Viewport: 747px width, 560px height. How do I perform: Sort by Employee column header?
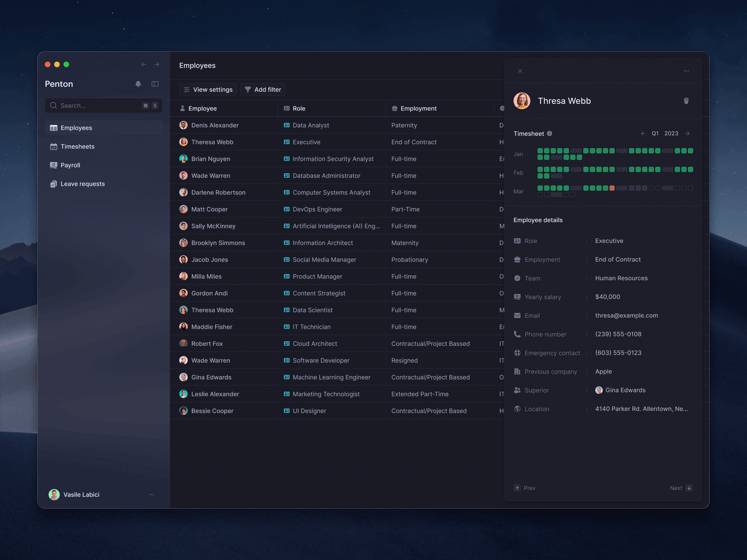coord(224,108)
